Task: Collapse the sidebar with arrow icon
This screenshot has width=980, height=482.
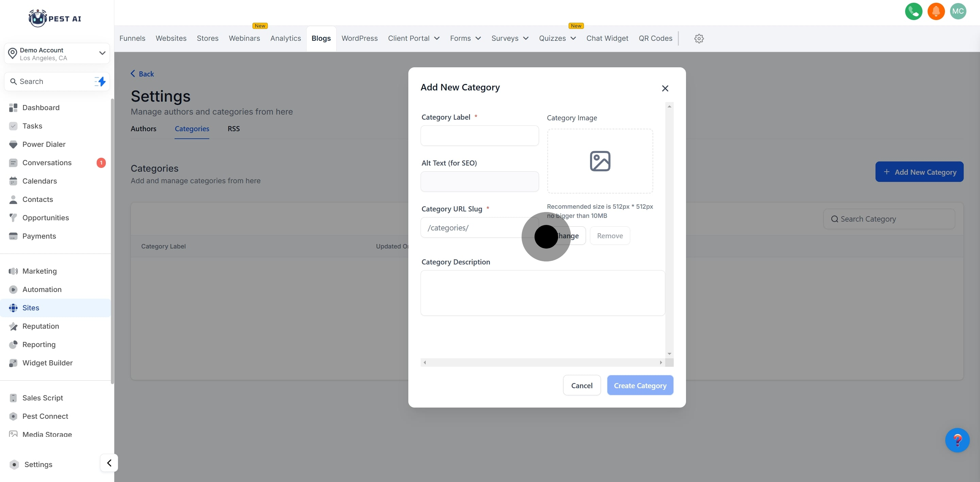Action: [x=109, y=463]
